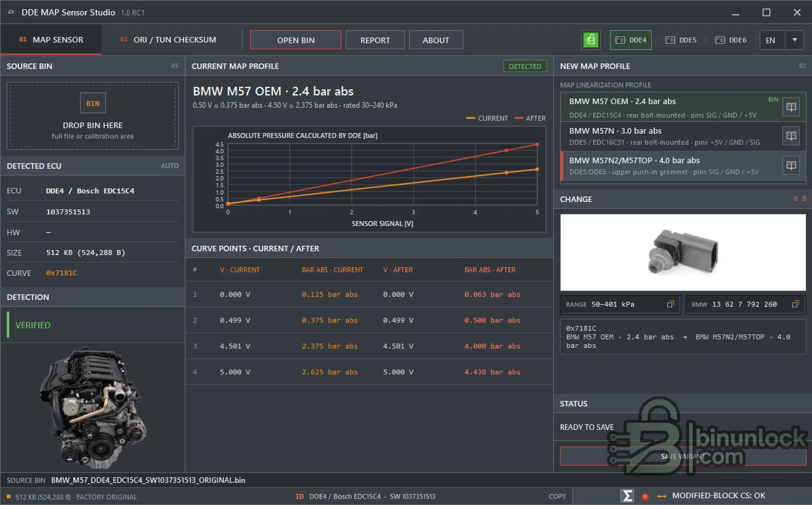Click the source file name BMW_M57_DDE4_EDC15C4 ORIGINAL.bin

tap(148, 480)
